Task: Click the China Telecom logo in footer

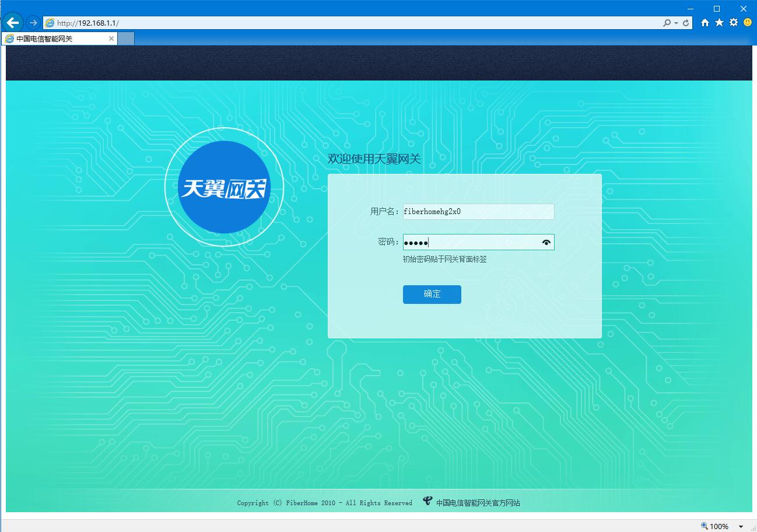Action: [x=428, y=501]
